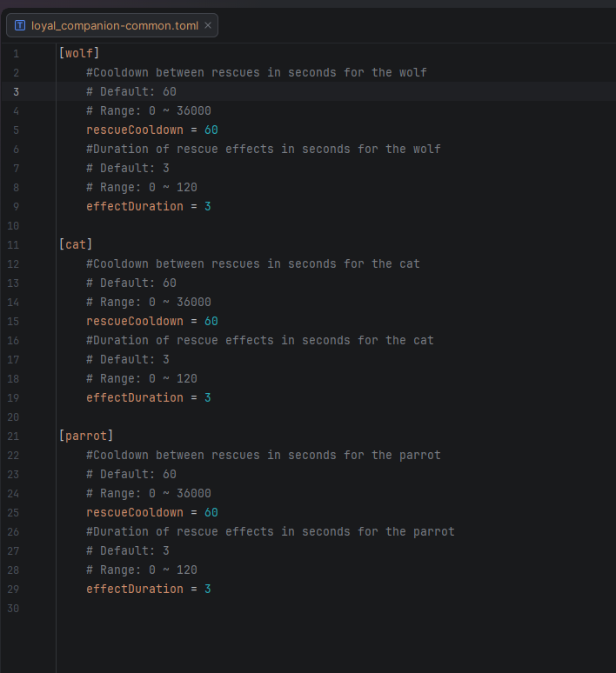The width and height of the screenshot is (616, 673).
Task: Click comment 'Cooldown between rescues' for the parrot
Action: tap(264, 455)
